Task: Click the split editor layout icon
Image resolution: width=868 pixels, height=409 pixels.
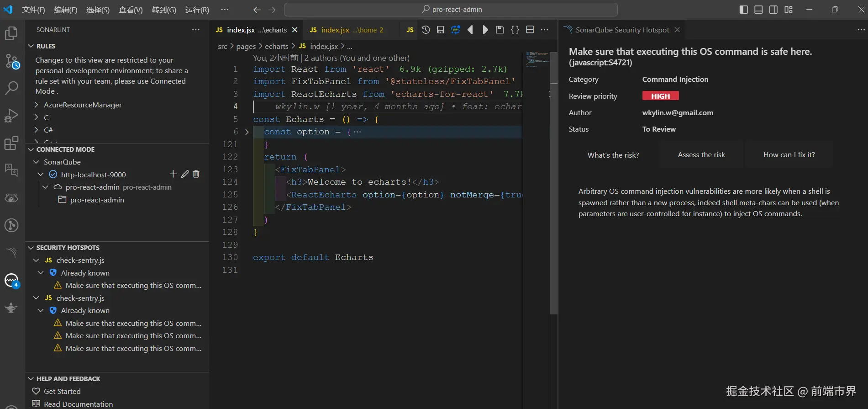Action: click(530, 30)
